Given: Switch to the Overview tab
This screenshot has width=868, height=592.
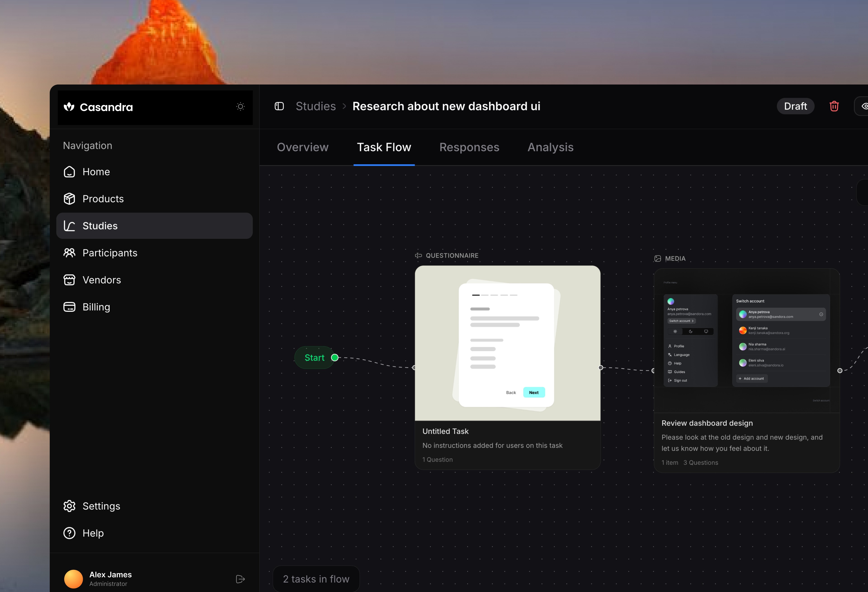Looking at the screenshot, I should (302, 148).
